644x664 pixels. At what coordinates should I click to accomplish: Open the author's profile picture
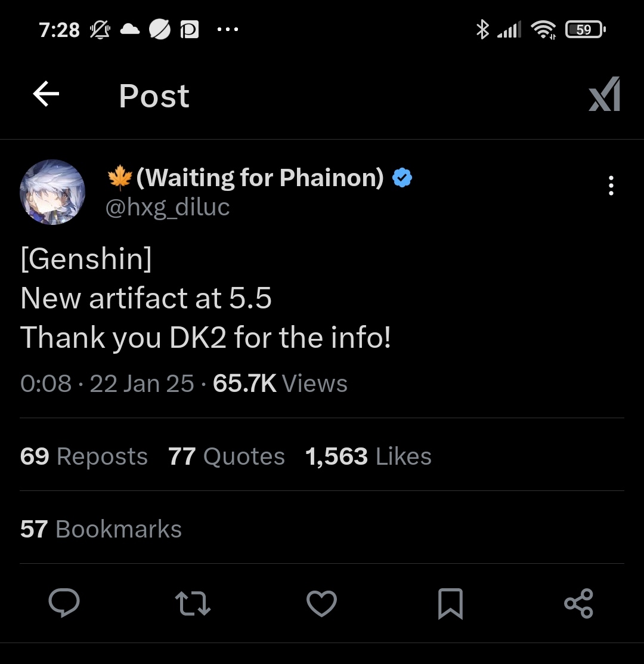[52, 192]
